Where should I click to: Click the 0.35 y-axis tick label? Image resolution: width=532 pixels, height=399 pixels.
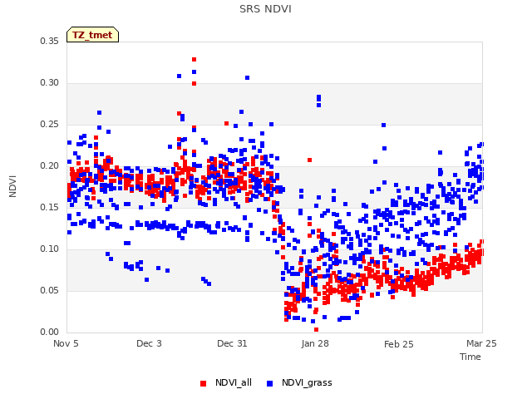(49, 41)
